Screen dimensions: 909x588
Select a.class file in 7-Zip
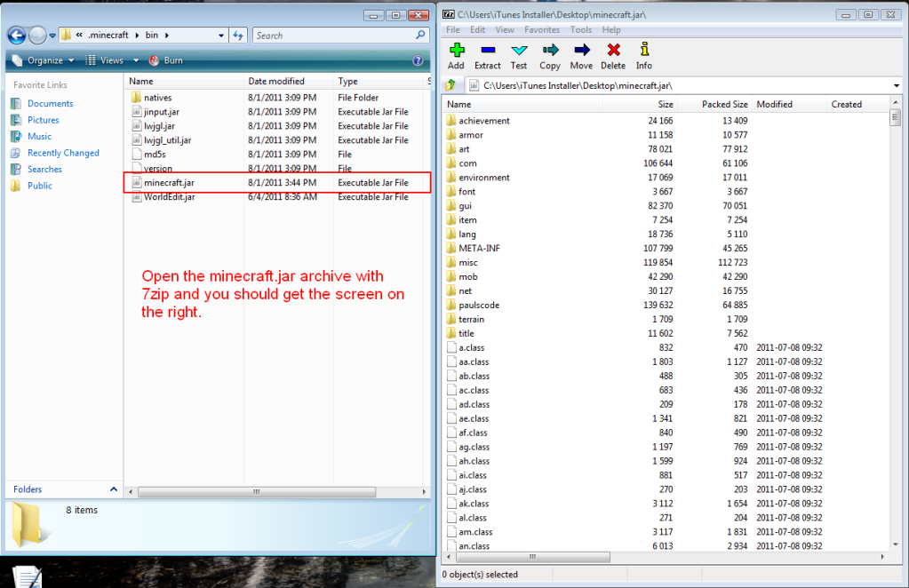click(466, 347)
